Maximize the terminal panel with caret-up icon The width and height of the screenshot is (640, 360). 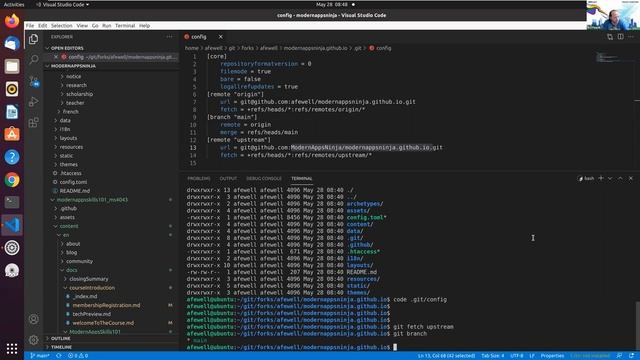point(620,178)
